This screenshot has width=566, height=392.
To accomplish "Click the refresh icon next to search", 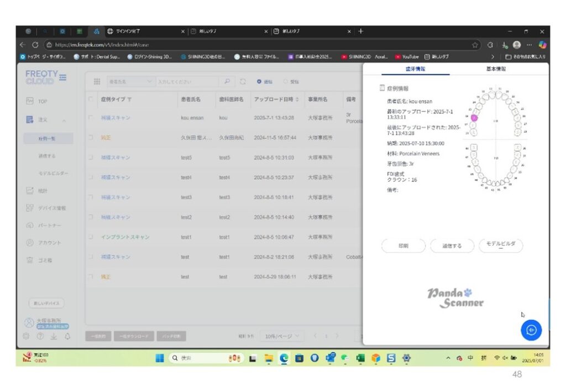I will coord(243,81).
